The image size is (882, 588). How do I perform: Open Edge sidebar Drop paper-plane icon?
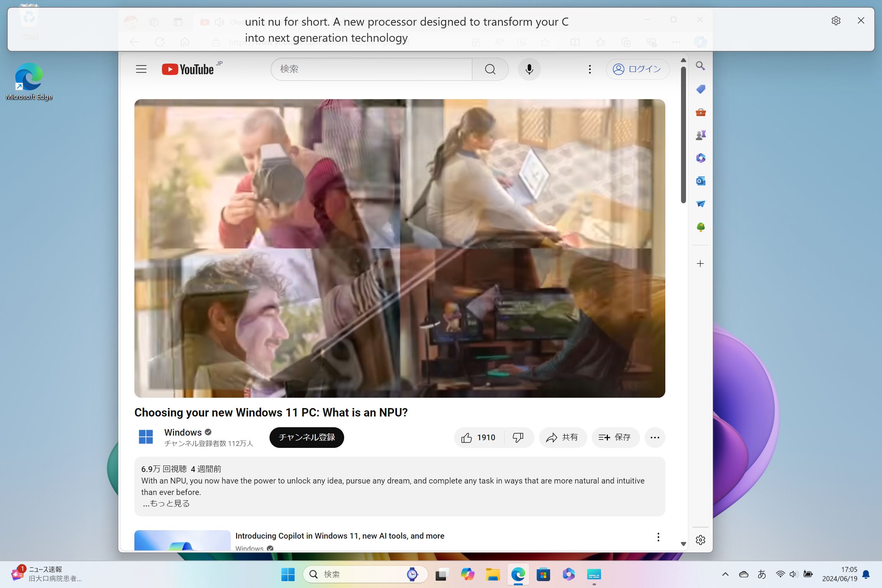click(701, 204)
